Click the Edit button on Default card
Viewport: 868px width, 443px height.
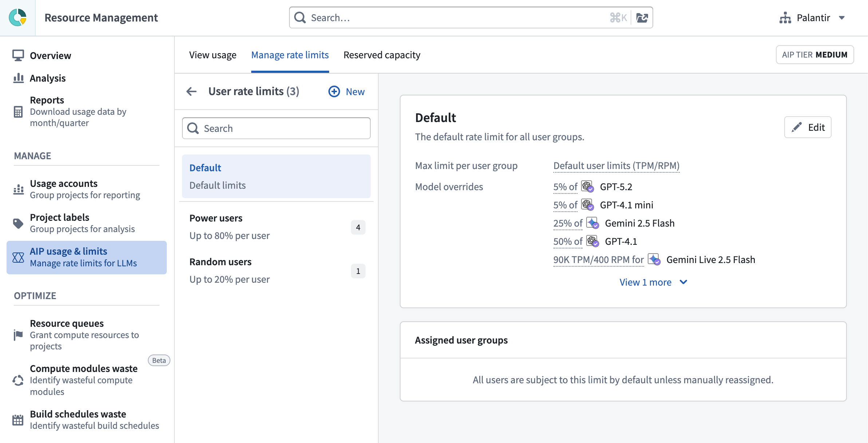[x=808, y=127]
